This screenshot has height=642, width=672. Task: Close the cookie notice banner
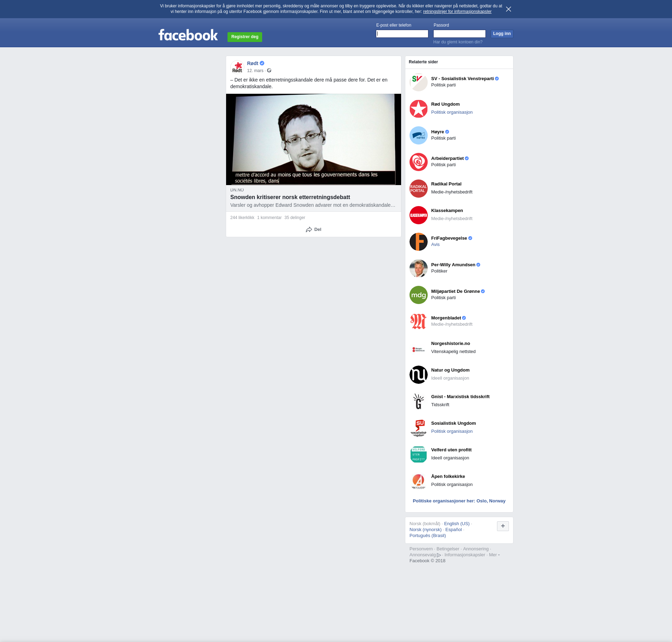tap(509, 9)
